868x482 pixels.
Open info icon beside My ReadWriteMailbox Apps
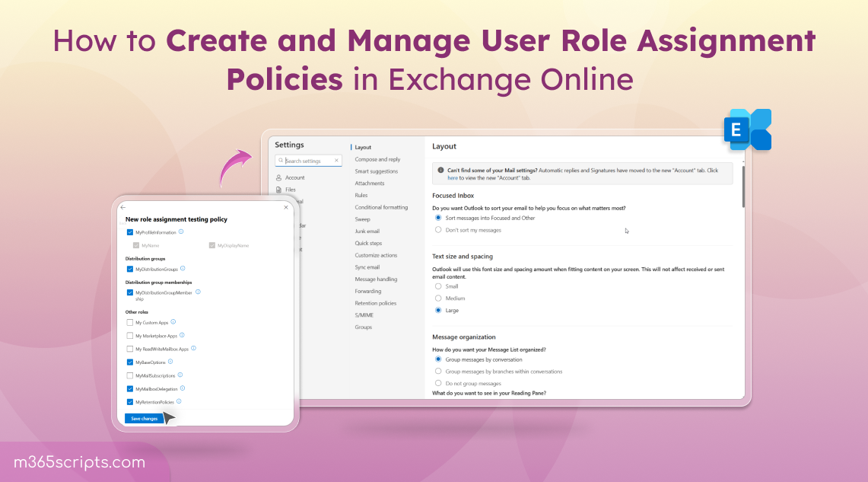coord(194,349)
